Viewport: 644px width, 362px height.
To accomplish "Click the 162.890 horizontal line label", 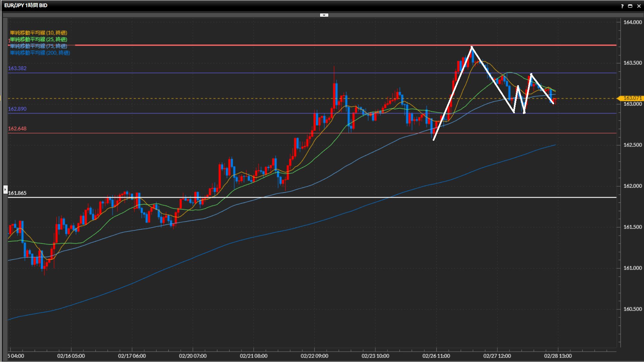I will 17,109.
